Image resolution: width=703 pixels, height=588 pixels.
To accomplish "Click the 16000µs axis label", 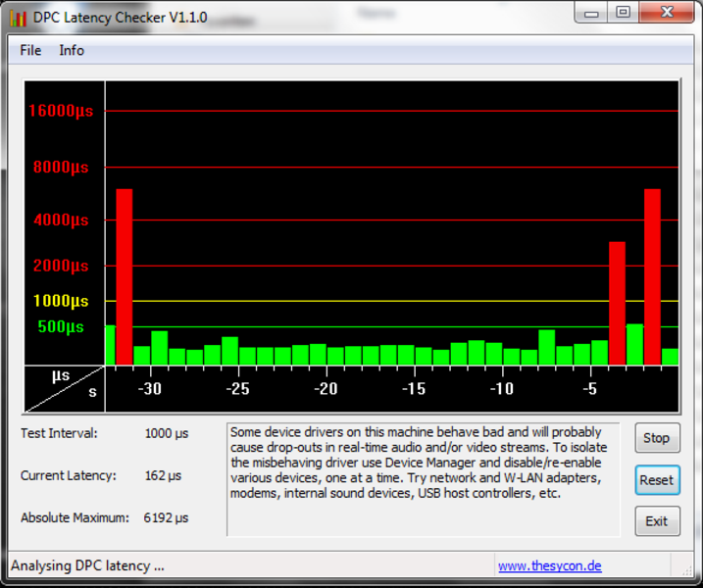I will tap(61, 111).
